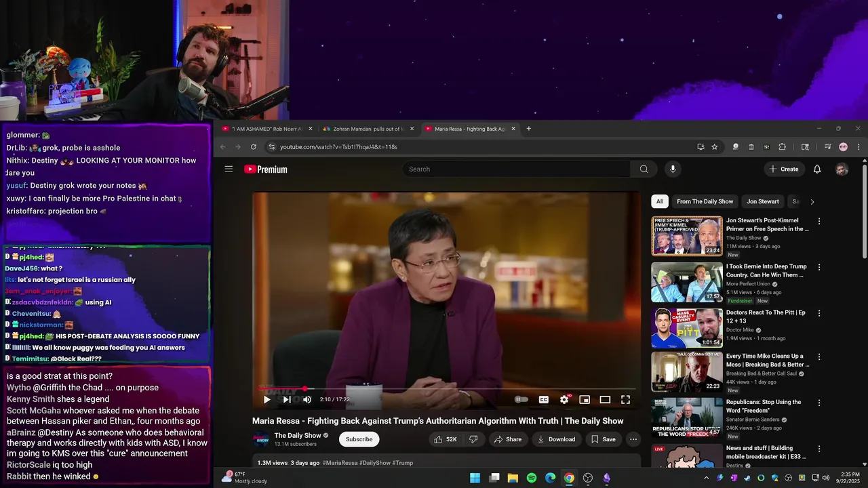The width and height of the screenshot is (868, 488).
Task: Open options for Republicans Stop Using video
Action: pyautogui.click(x=819, y=403)
